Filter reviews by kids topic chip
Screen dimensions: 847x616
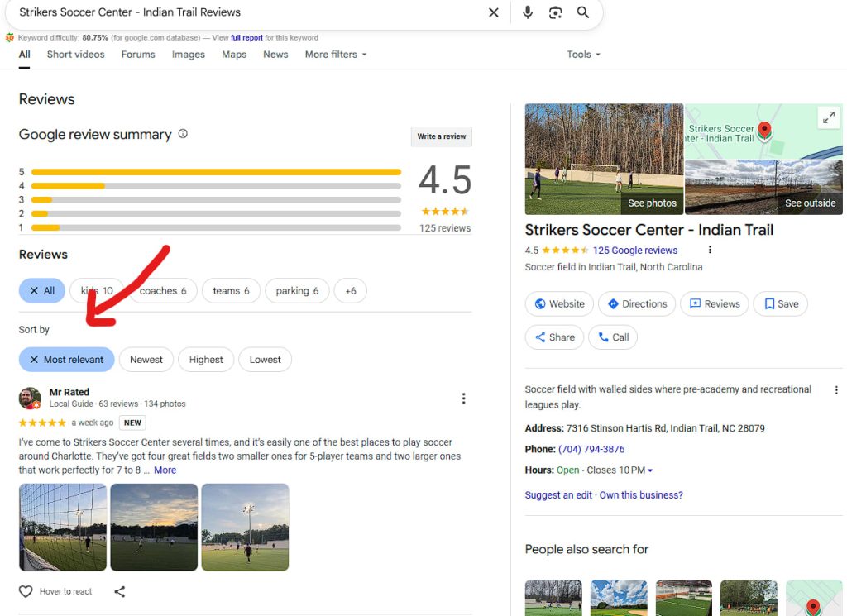[98, 291]
